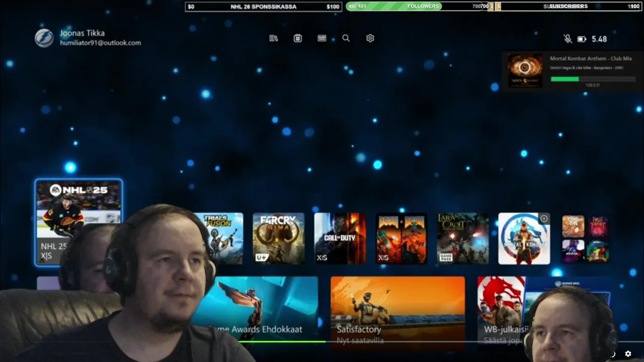
Task: Open the search magnifier icon
Action: tap(346, 38)
